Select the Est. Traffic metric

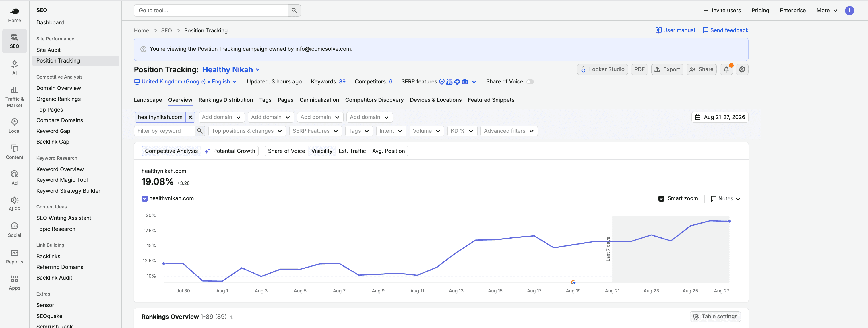point(352,151)
